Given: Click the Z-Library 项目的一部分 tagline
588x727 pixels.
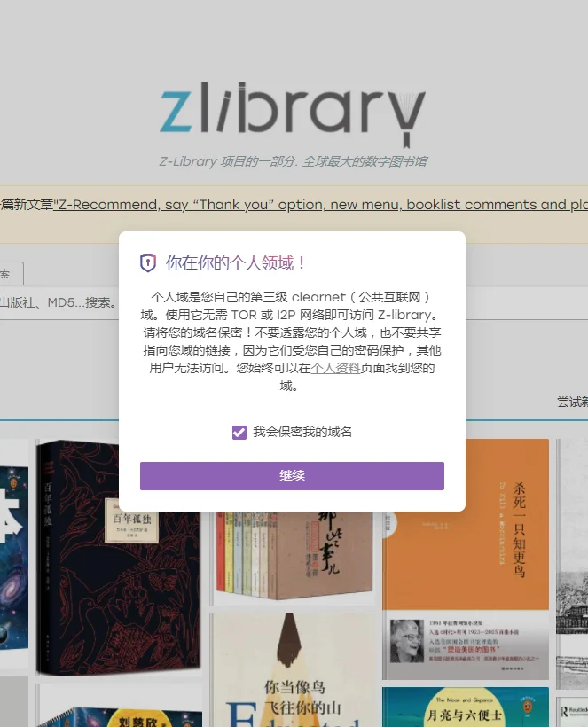Looking at the screenshot, I should coord(293,161).
